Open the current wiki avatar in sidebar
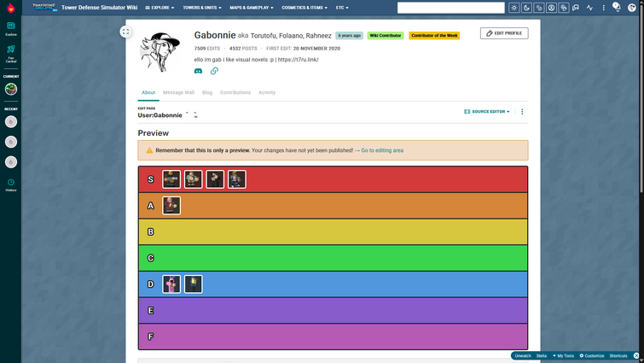Viewport: 644px width, 363px height. (x=11, y=89)
